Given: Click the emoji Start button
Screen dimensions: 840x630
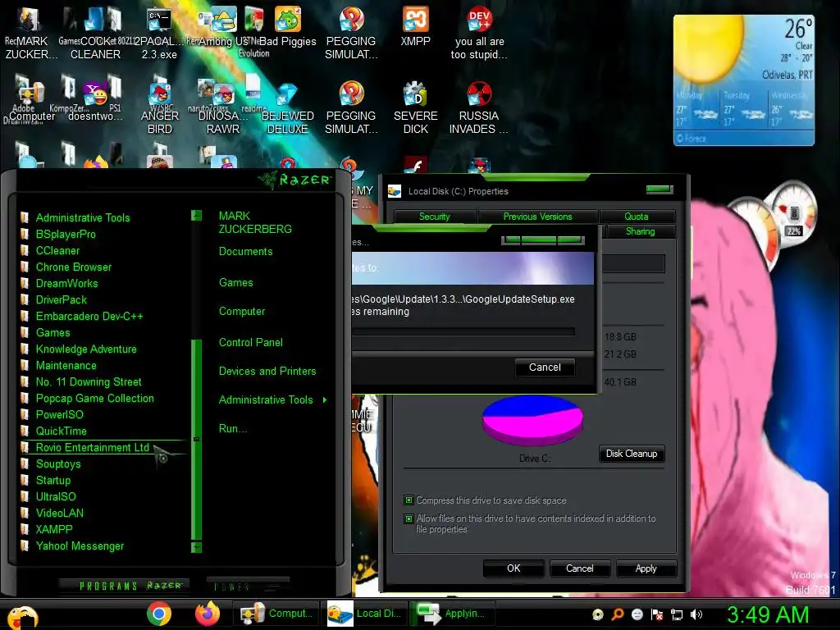Looking at the screenshot, I should (x=21, y=617).
